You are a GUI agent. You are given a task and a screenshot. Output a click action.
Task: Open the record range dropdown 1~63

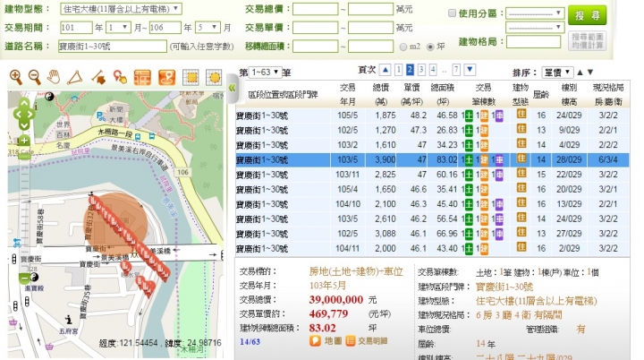click(265, 73)
